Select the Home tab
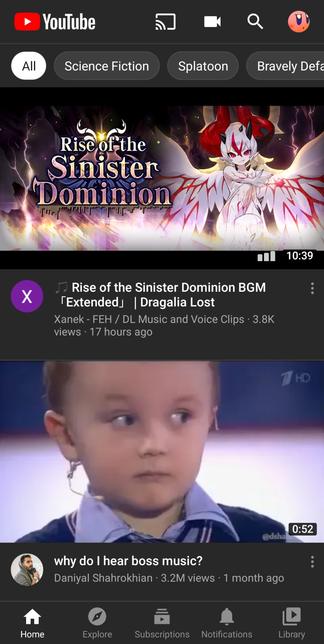 (x=33, y=623)
